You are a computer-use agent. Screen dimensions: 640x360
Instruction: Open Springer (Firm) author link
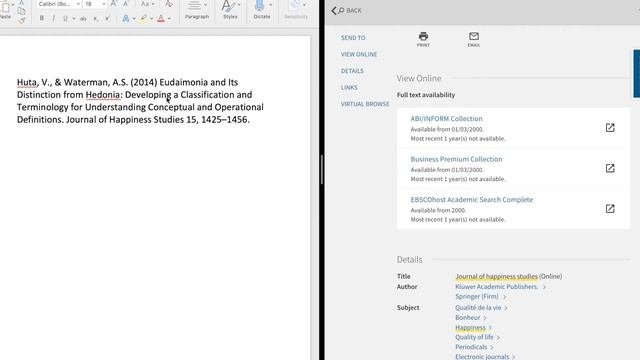477,296
